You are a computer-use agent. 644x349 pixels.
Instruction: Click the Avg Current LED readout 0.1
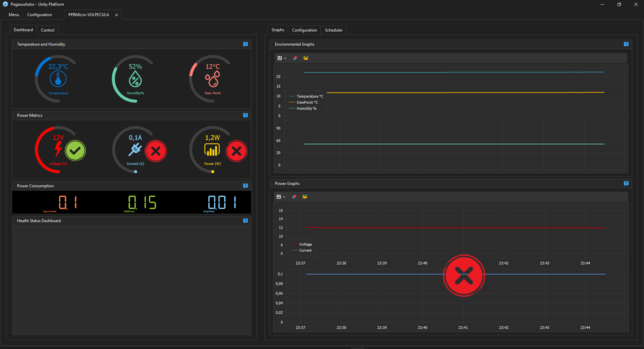[68, 202]
